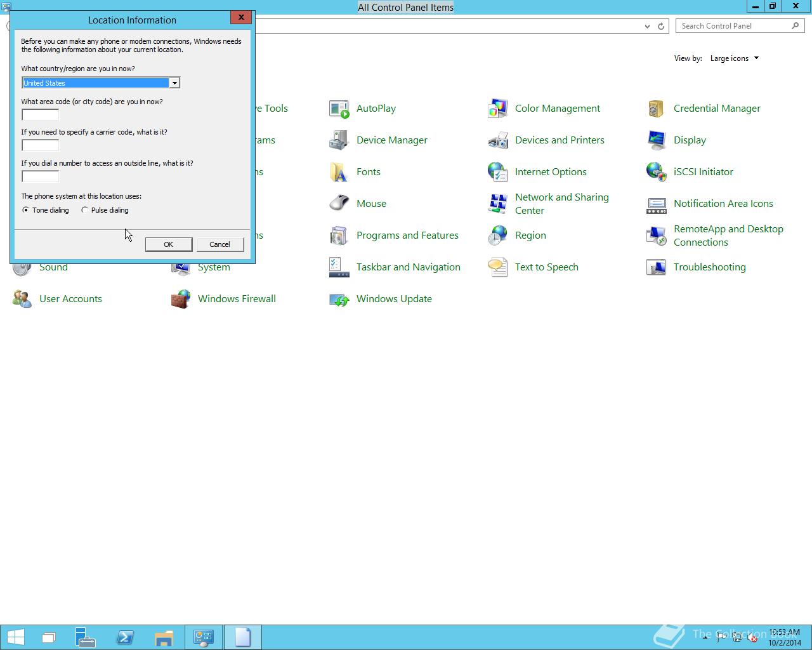Click the blank document taskbar button
812x650 pixels.
(x=243, y=637)
